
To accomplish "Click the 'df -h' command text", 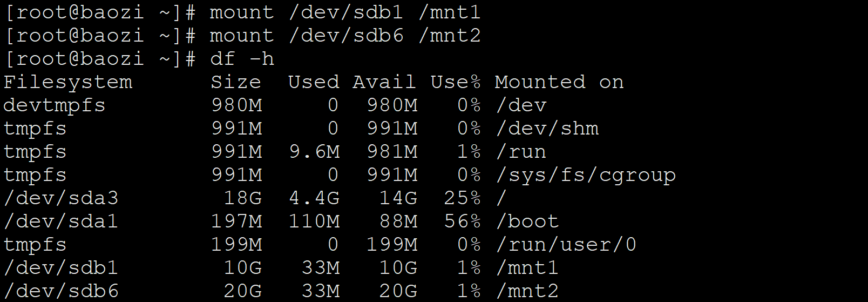I will tap(242, 58).
